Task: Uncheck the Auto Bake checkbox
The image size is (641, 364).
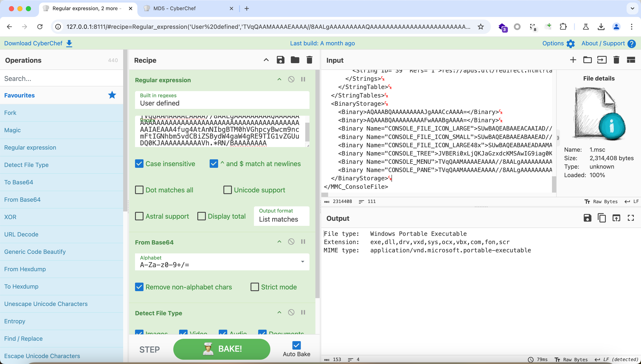Action: (x=296, y=346)
